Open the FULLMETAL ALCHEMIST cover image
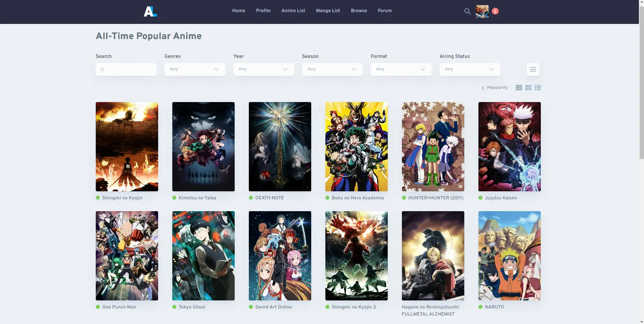Image resolution: width=644 pixels, height=324 pixels. pos(433,256)
